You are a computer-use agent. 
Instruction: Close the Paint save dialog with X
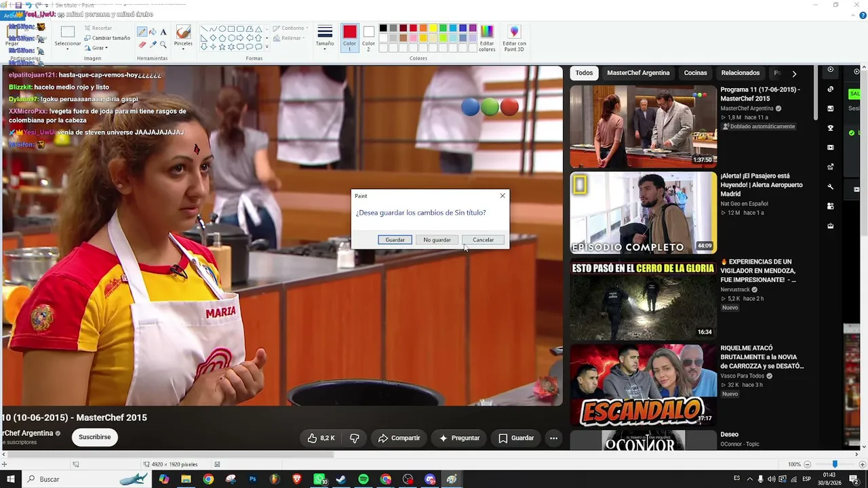502,196
